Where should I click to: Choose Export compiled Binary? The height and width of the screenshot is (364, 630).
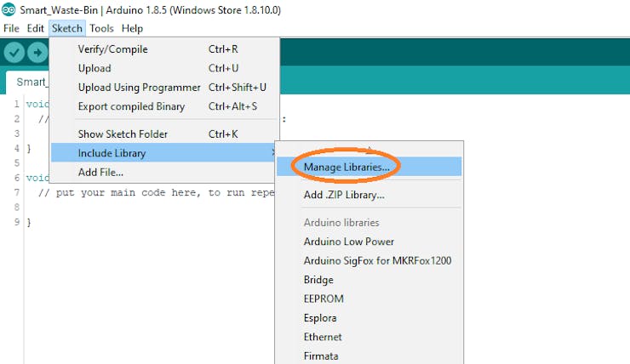[165, 106]
